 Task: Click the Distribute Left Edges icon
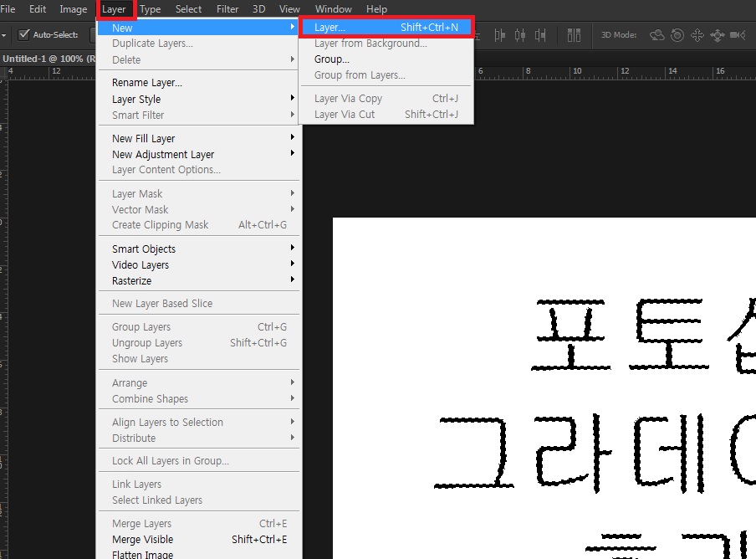click(500, 35)
